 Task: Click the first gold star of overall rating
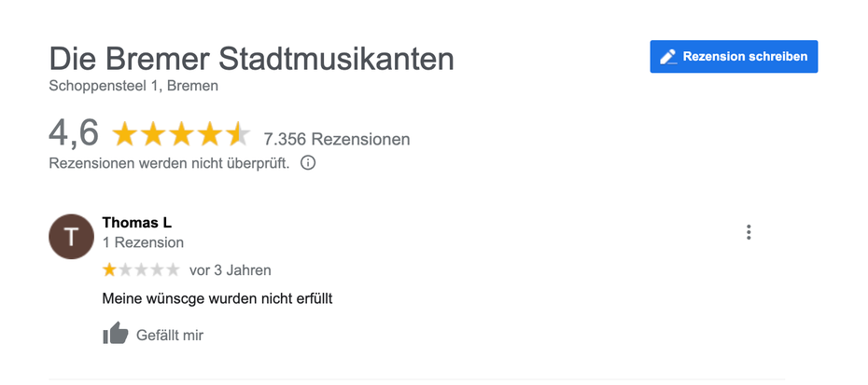point(125,136)
